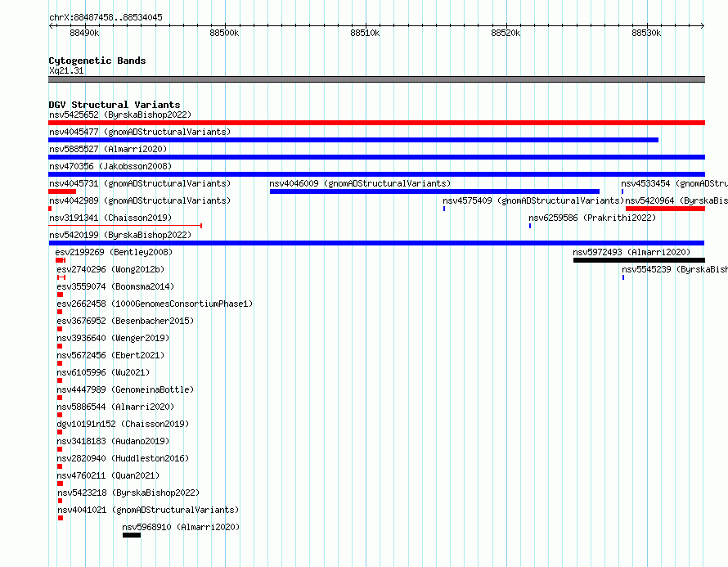This screenshot has width=728, height=567.
Task: Open nsv4045477 gnomAD variant label
Action: (x=140, y=132)
